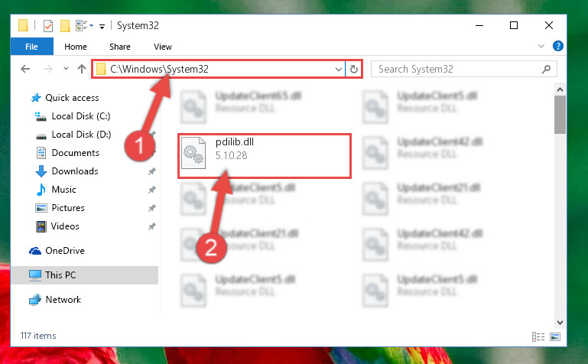
Task: Expand the ribbon with the chevron
Action: click(x=541, y=46)
